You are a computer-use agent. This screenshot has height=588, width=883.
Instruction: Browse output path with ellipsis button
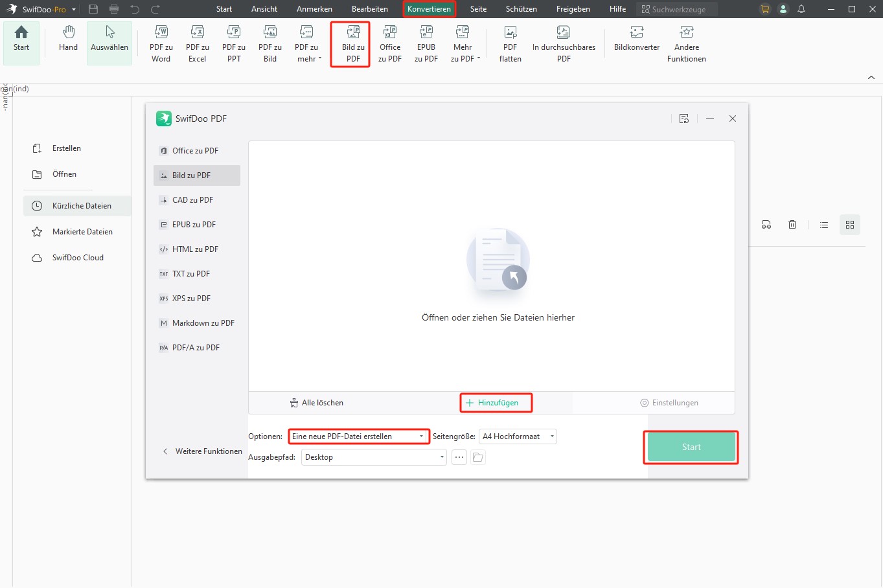click(x=459, y=457)
